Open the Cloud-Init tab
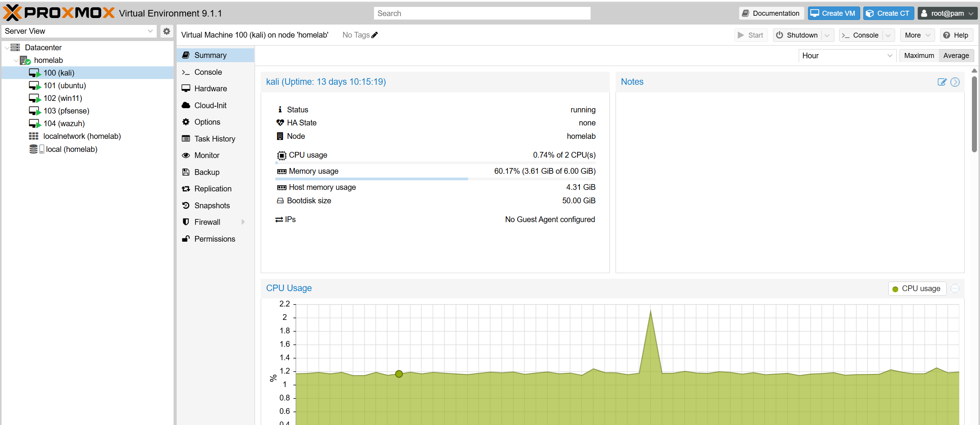The image size is (980, 425). (215, 105)
